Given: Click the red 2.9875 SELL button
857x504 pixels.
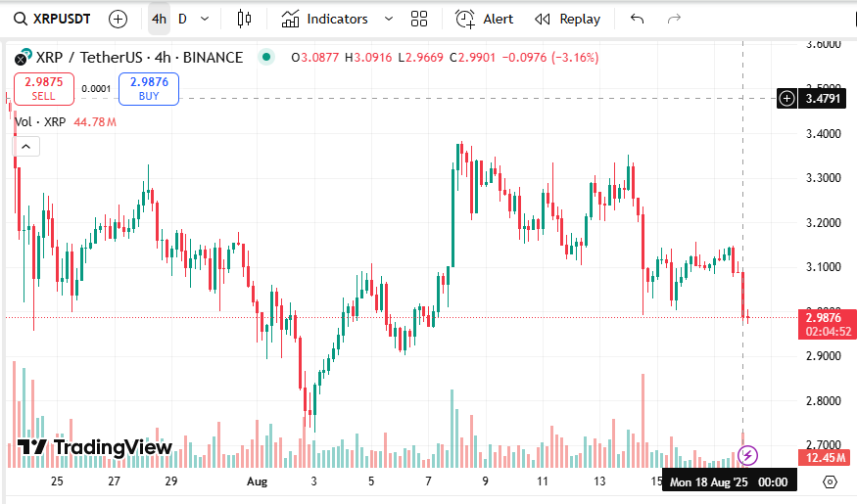Looking at the screenshot, I should click(x=43, y=88).
